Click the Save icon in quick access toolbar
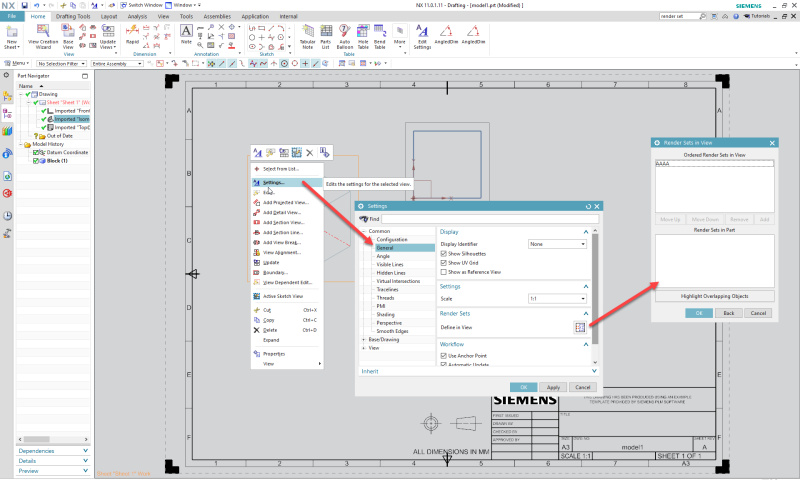800x480 pixels. pos(24,5)
